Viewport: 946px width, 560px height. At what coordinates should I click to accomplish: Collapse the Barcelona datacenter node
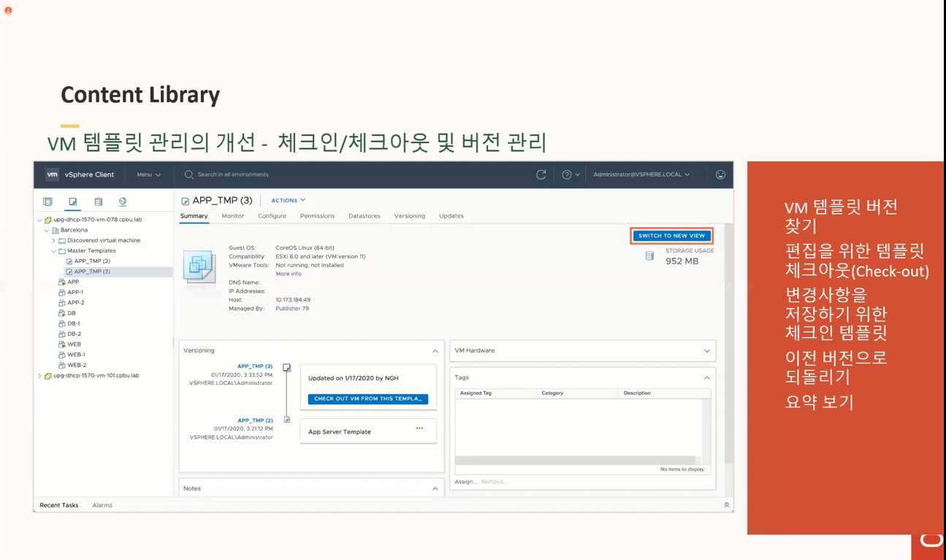coord(47,230)
